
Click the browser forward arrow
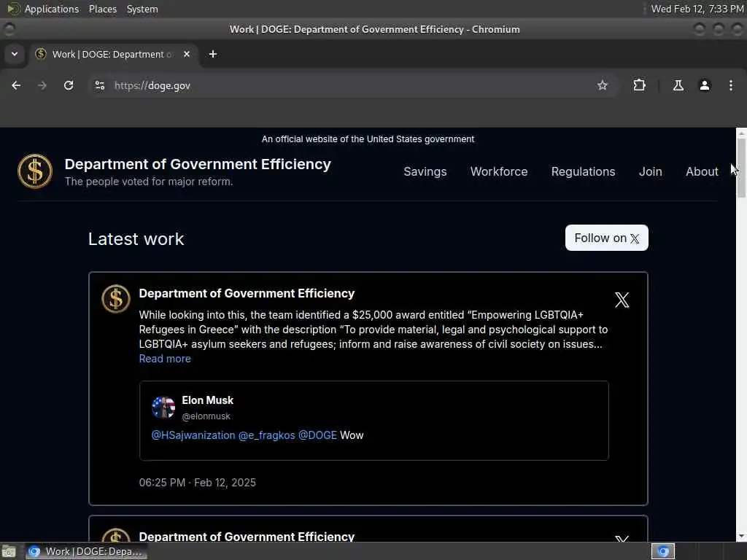tap(42, 85)
